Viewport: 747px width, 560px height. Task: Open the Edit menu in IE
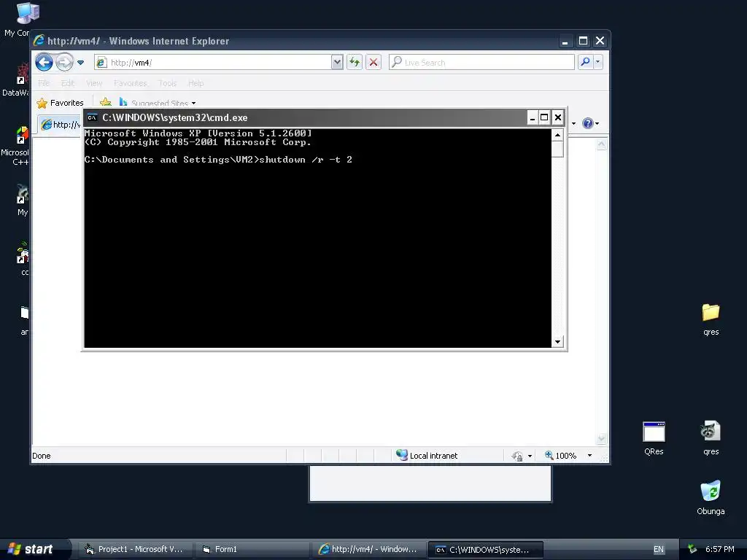point(68,83)
